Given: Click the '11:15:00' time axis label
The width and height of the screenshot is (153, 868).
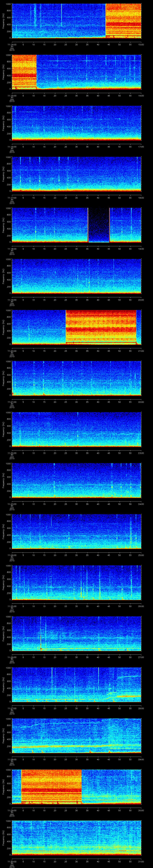Looking at the screenshot, I should (x=12, y=96).
